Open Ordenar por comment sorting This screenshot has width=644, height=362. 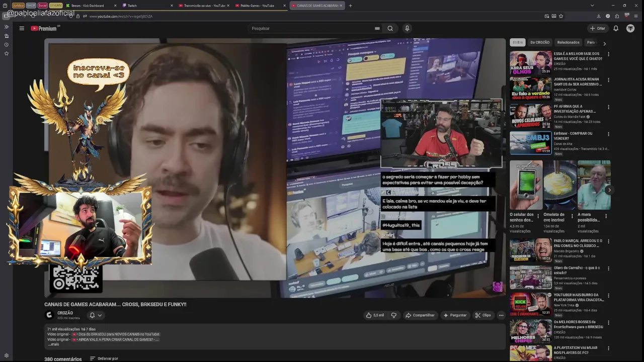104,358
